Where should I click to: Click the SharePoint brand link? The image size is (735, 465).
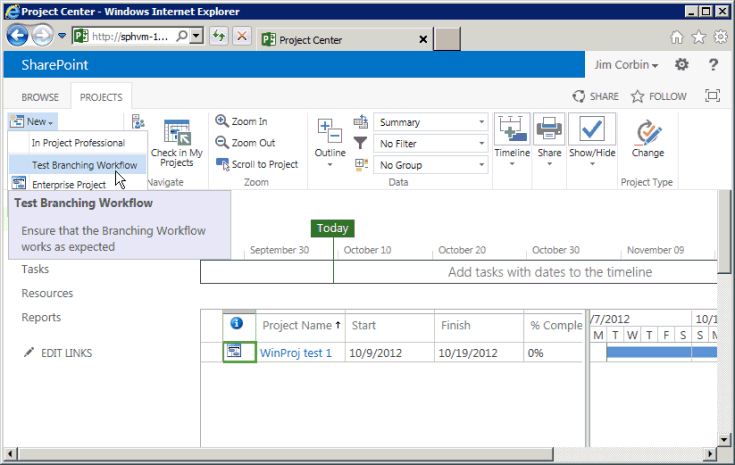point(54,65)
